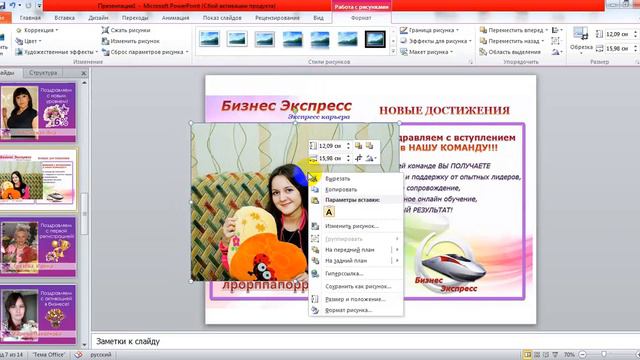
Task: Choose Гиперссылка... in the context menu
Action: [x=356, y=274]
